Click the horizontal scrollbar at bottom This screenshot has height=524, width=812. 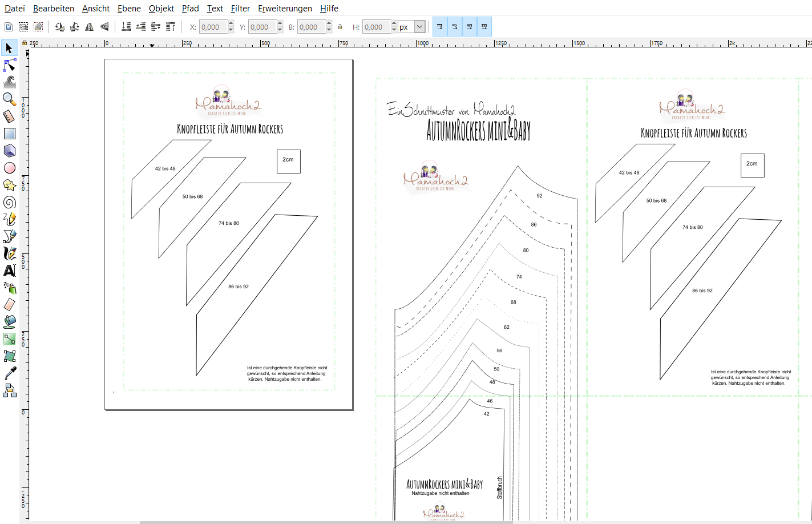325,522
